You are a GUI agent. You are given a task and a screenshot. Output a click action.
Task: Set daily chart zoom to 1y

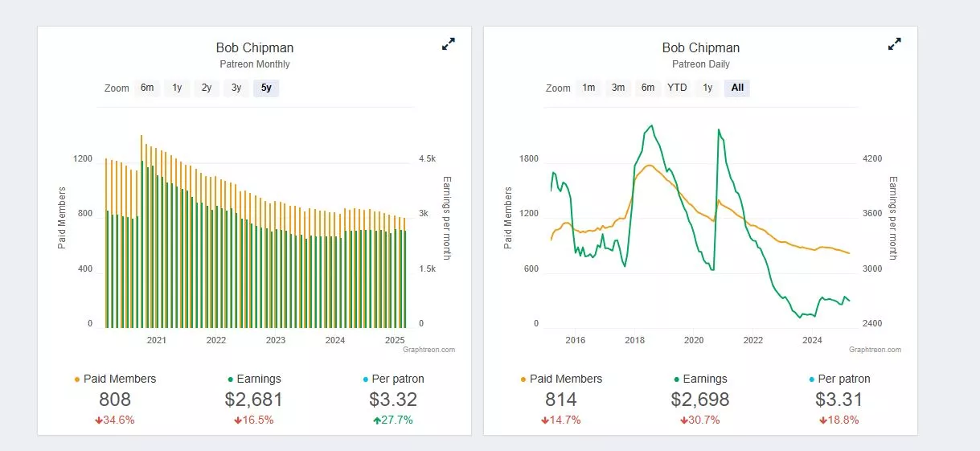click(707, 88)
